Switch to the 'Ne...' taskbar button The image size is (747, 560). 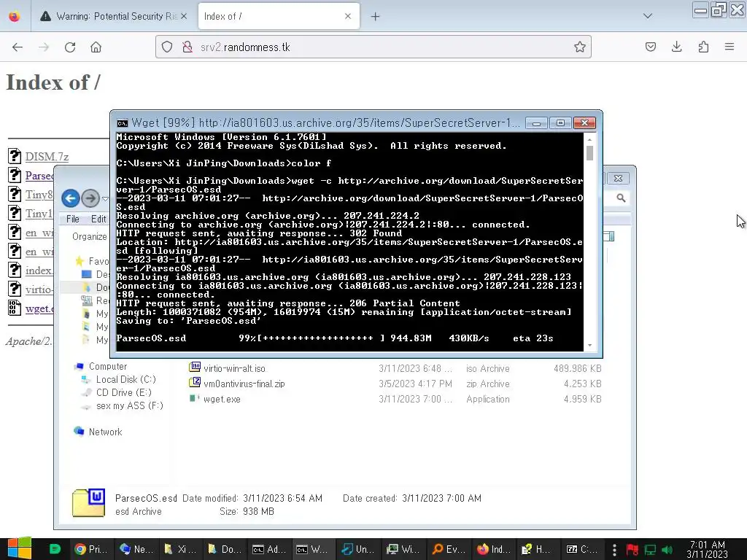[136, 550]
